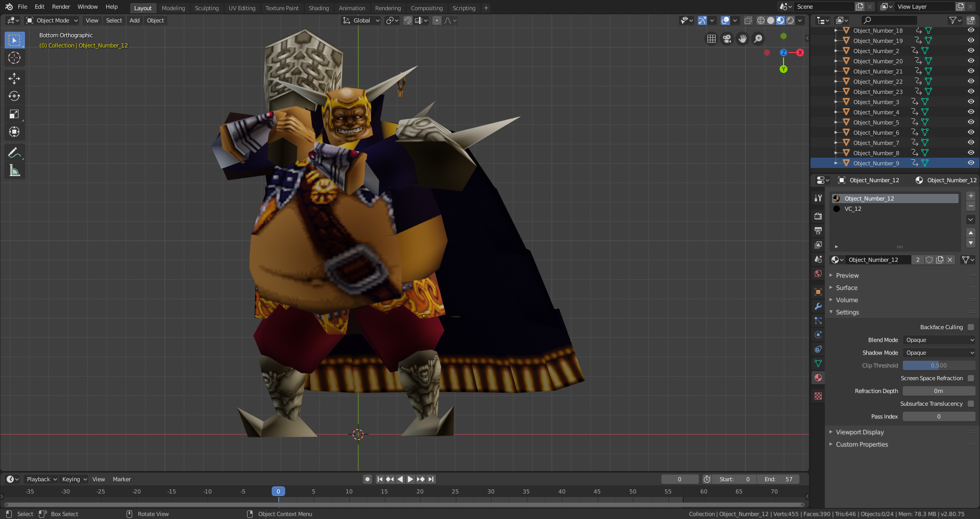Image resolution: width=980 pixels, height=519 pixels.
Task: Enable Screen Space Refraction checkbox
Action: [971, 378]
